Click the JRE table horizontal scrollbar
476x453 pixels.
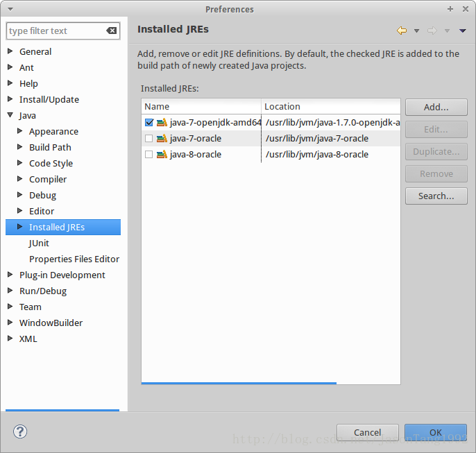pyautogui.click(x=239, y=383)
